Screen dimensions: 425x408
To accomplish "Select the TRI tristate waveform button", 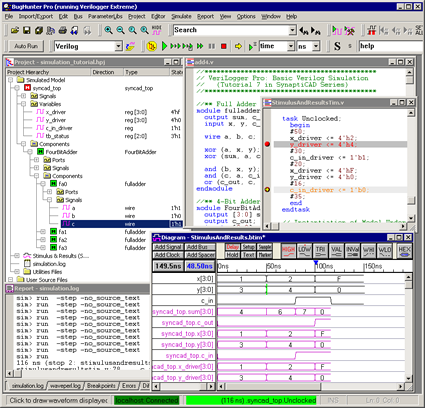I will click(320, 251).
